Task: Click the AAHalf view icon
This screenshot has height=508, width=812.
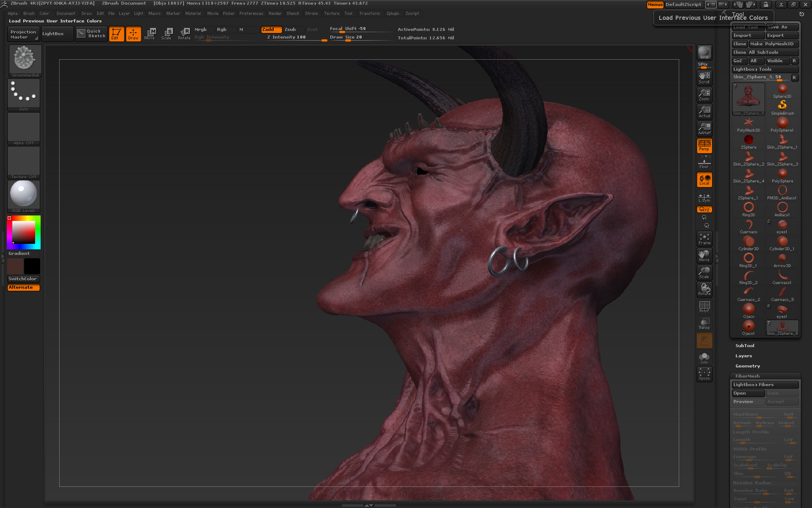Action: tap(704, 128)
